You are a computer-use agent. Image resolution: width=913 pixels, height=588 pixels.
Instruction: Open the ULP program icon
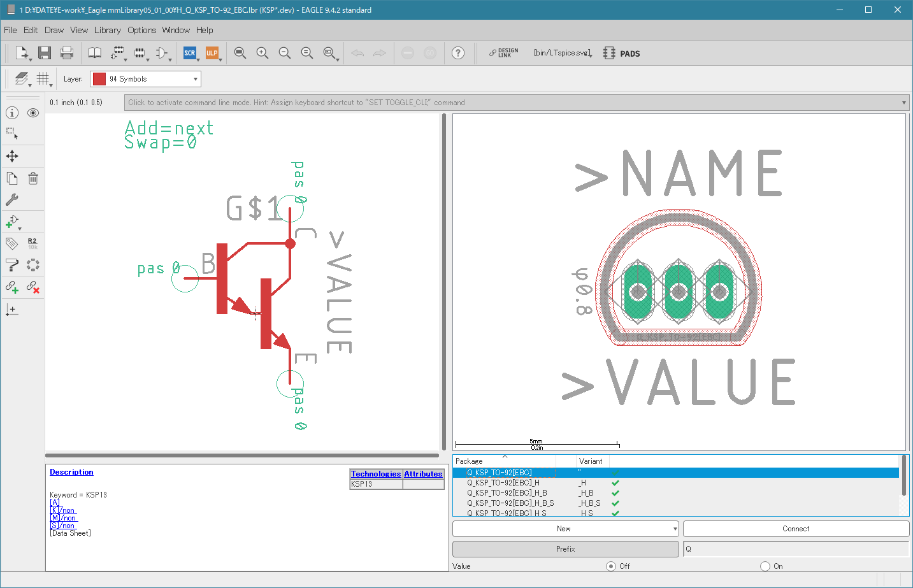(x=212, y=53)
